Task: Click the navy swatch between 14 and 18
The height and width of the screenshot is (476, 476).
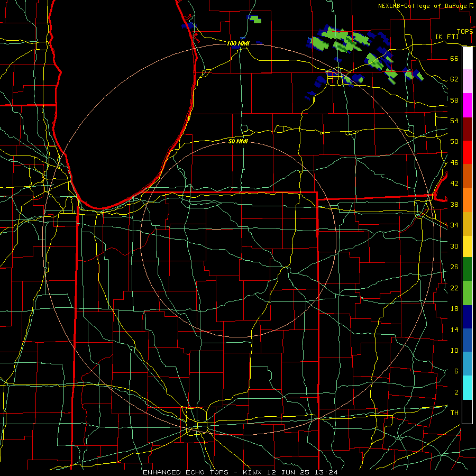Action: pyautogui.click(x=467, y=317)
